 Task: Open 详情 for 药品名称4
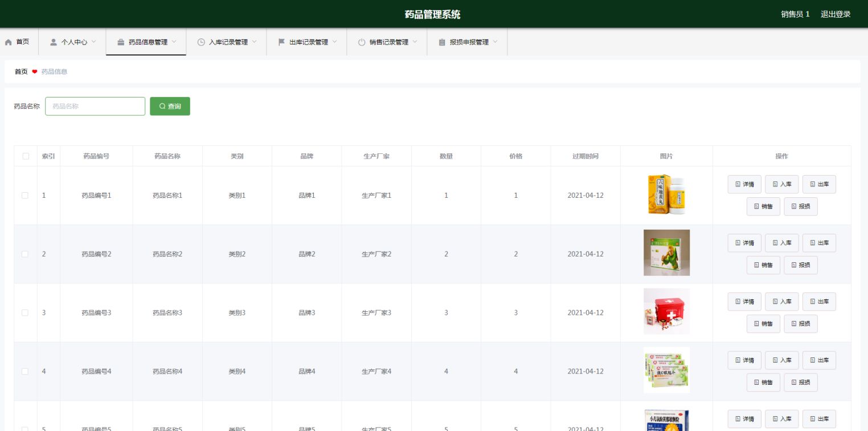(x=744, y=360)
